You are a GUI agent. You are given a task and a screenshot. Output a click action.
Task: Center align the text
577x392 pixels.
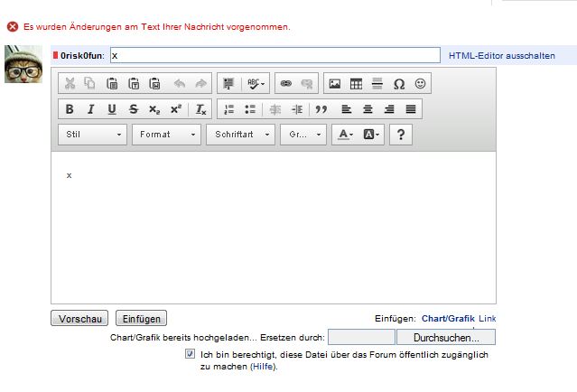[368, 109]
